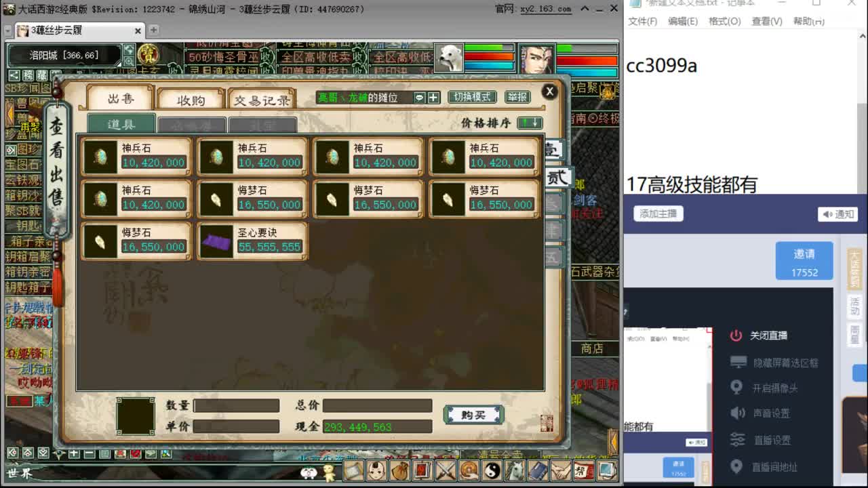
Task: Click the monitor icon for 隐藏屏幕选区框
Action: coord(738,362)
